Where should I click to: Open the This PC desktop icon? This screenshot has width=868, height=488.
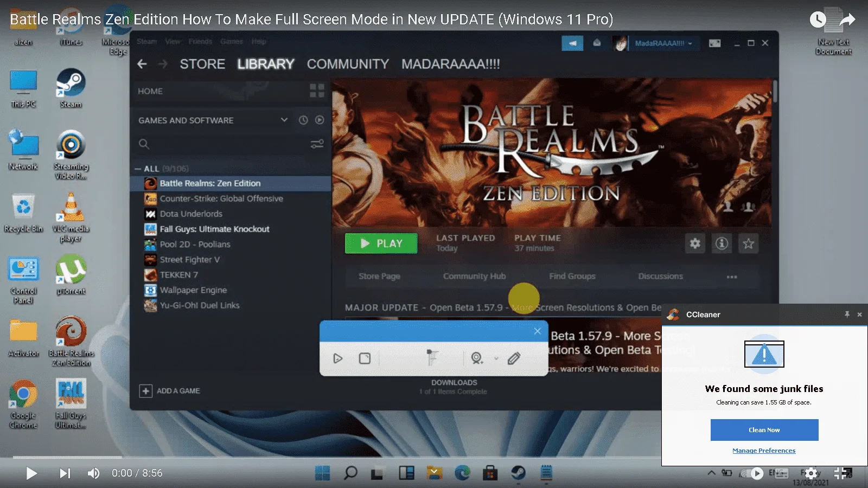[x=23, y=88]
